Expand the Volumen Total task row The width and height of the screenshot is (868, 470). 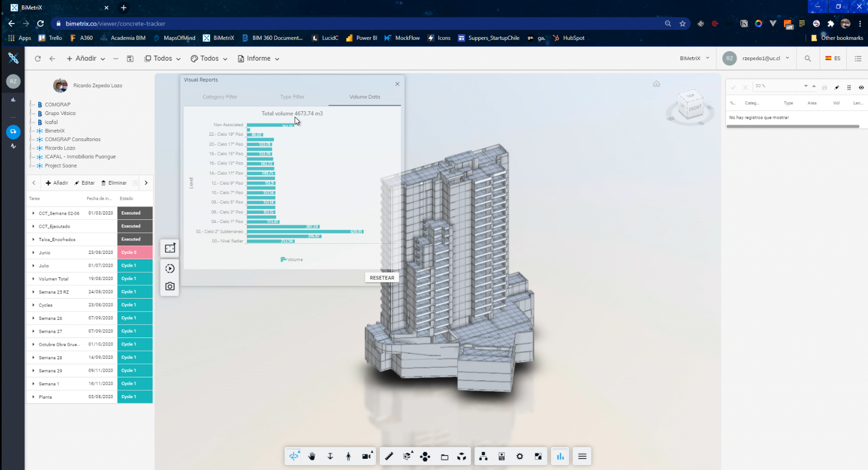tap(34, 278)
